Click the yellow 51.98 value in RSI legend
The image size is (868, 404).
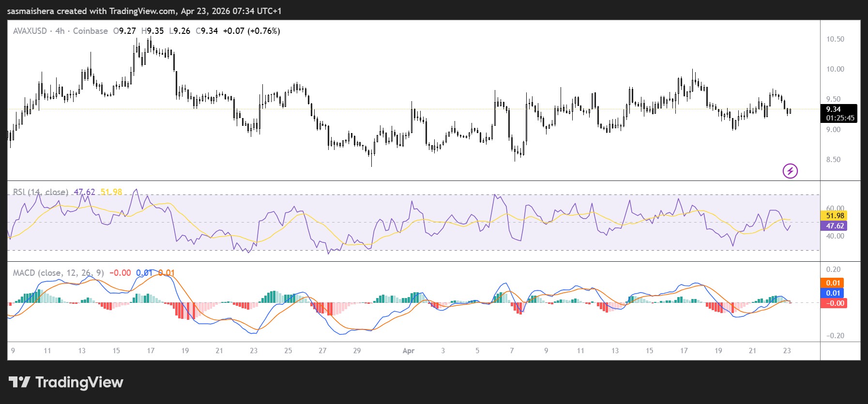coord(111,192)
